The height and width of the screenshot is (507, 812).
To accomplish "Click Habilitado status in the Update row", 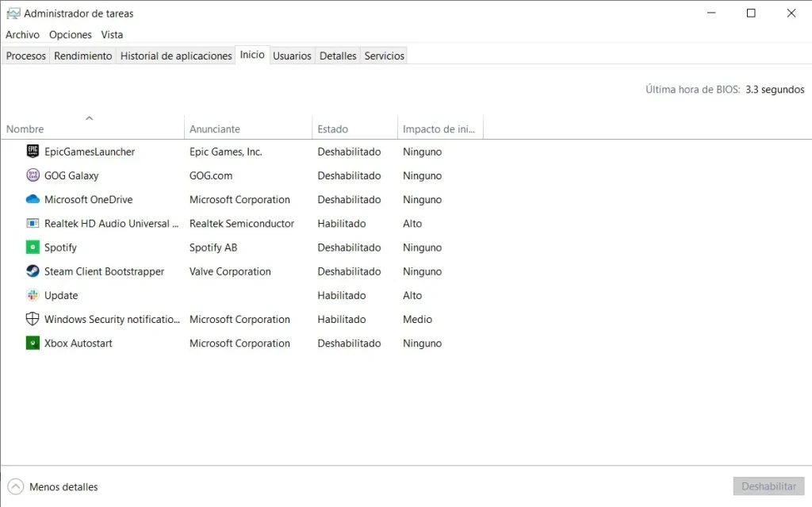I will [342, 295].
